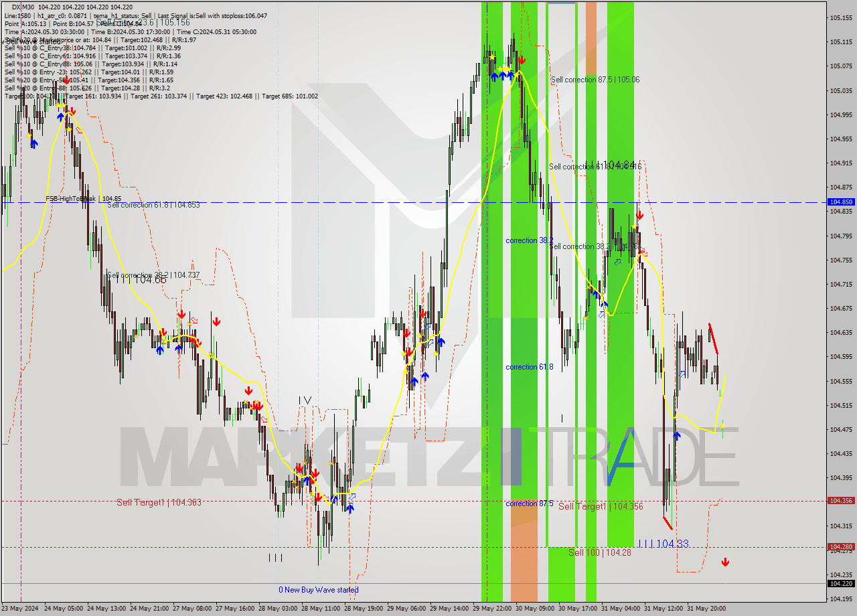The width and height of the screenshot is (857, 616).
Task: Click the 104.195 price scale label
Action: pos(840,599)
